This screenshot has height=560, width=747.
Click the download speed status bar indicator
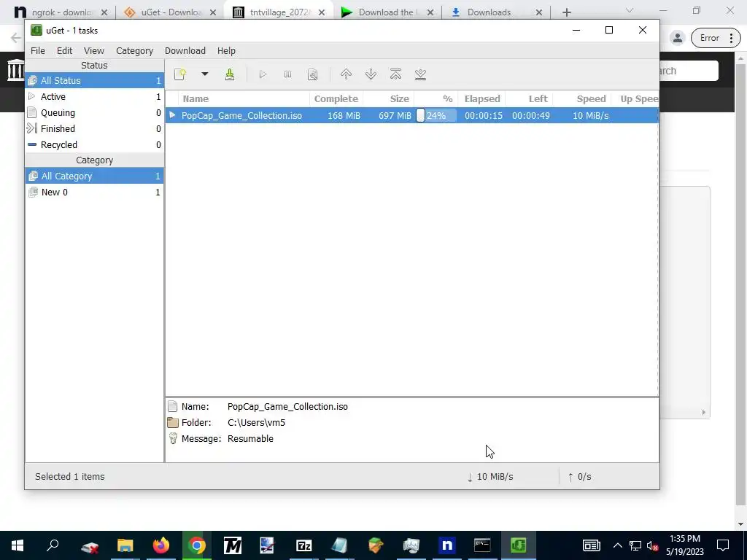tap(490, 477)
